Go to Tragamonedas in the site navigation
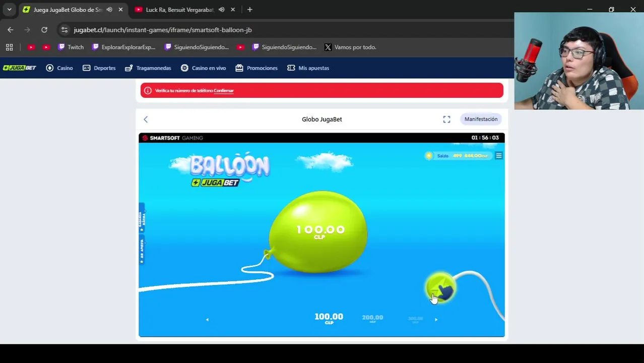This screenshot has height=363, width=644. [148, 68]
